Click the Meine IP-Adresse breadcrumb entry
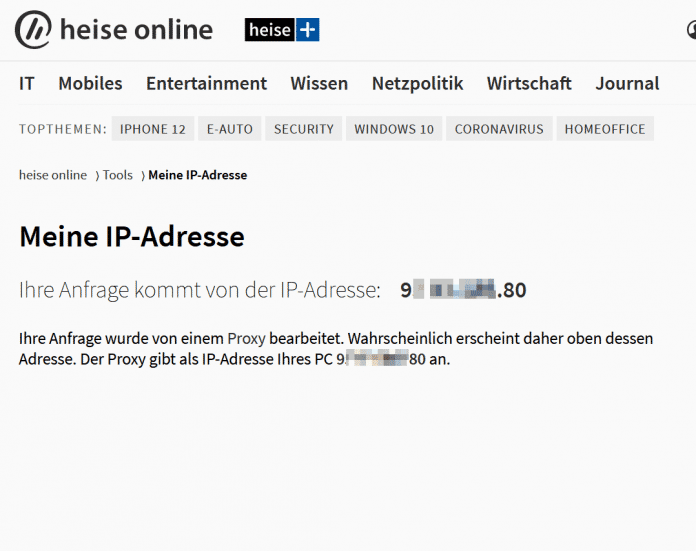 197,175
